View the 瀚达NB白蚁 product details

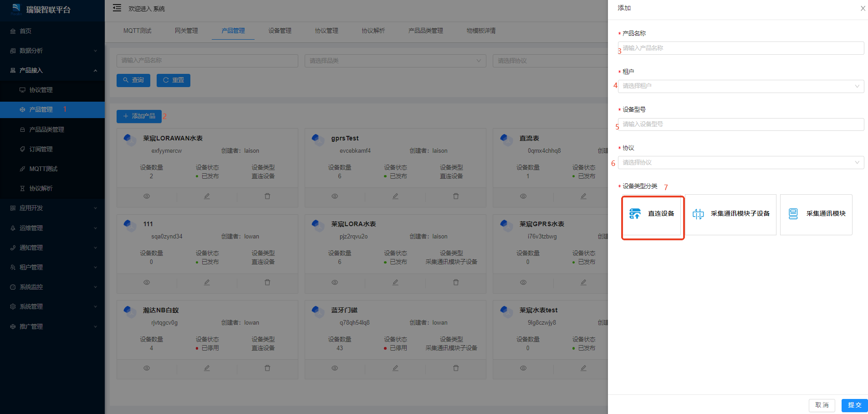pos(147,368)
